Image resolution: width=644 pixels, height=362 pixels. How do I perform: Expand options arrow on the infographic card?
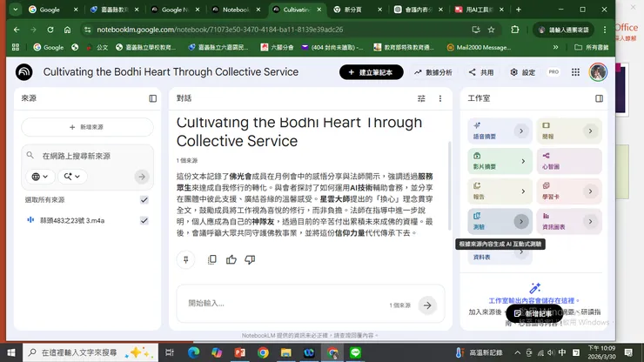(x=590, y=222)
